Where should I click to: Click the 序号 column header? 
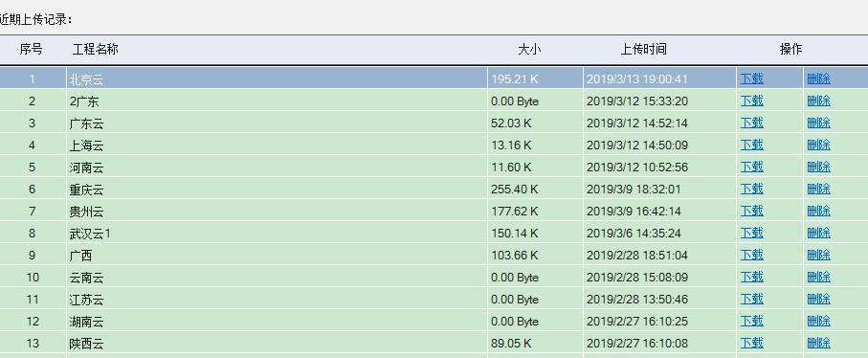coord(31,49)
